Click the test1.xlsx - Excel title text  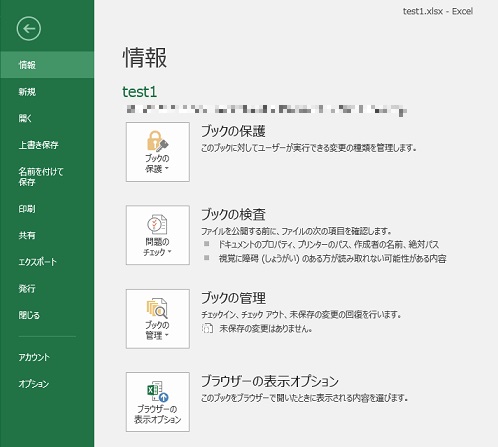[438, 11]
